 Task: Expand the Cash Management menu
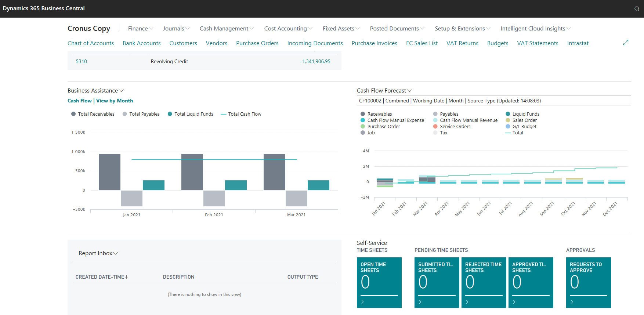[227, 29]
